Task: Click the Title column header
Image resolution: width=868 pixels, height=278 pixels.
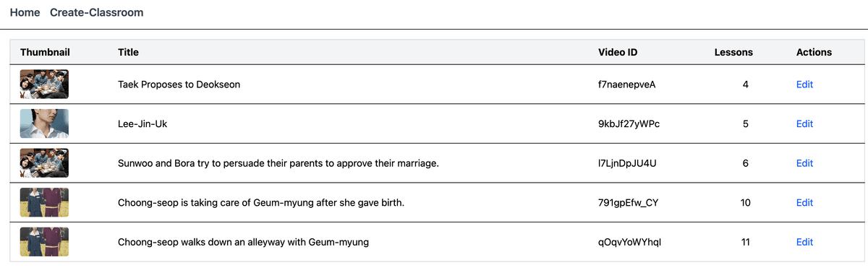Action: tap(128, 52)
